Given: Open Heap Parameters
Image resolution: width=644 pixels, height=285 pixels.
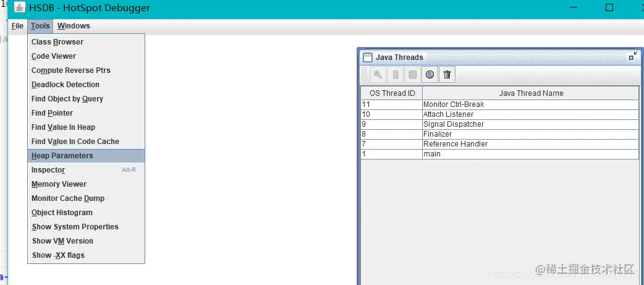Looking at the screenshot, I should (87, 156).
